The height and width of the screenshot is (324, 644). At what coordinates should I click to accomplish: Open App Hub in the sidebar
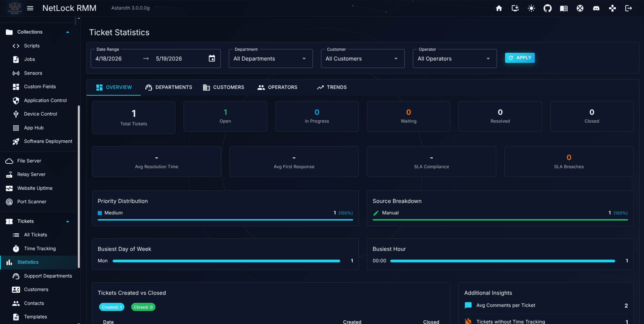click(39, 128)
